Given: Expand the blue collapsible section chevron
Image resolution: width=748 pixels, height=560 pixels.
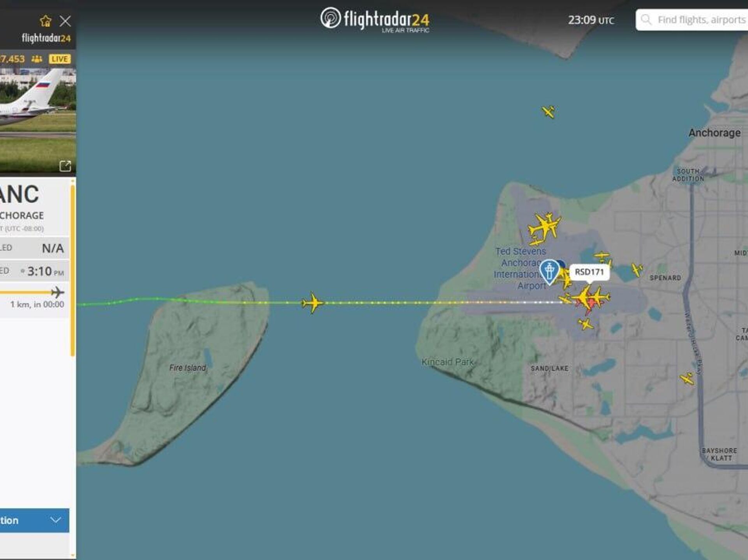Looking at the screenshot, I should coord(56,520).
